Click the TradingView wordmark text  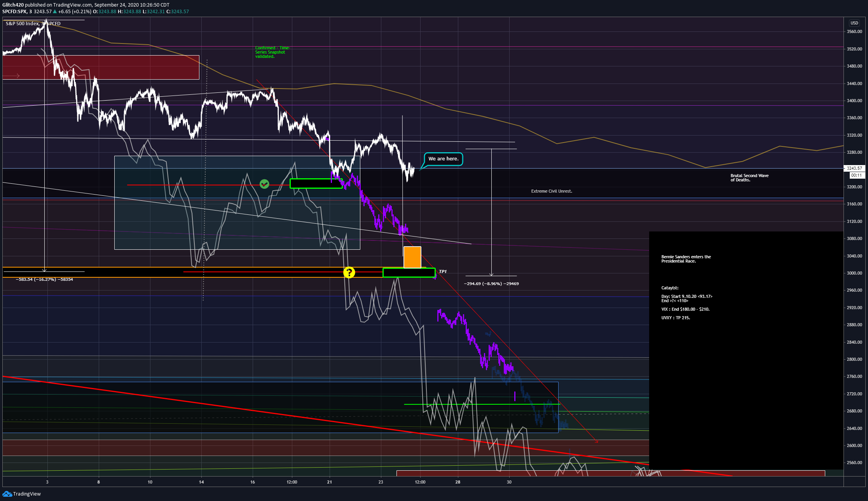[27, 494]
